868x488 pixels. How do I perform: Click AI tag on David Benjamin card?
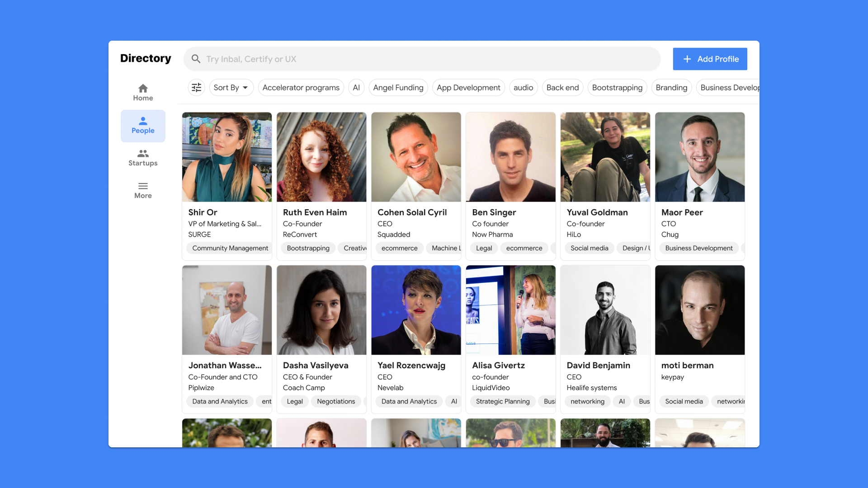622,401
